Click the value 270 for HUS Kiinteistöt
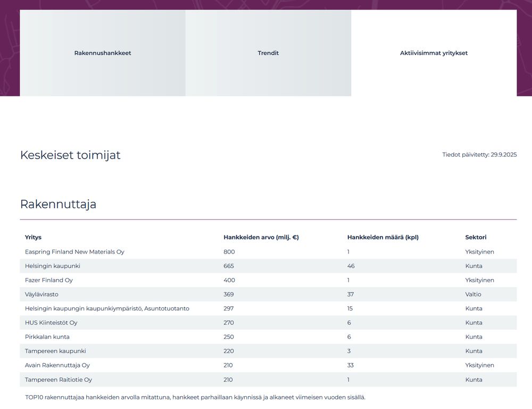The height and width of the screenshot is (409, 532). (228, 323)
